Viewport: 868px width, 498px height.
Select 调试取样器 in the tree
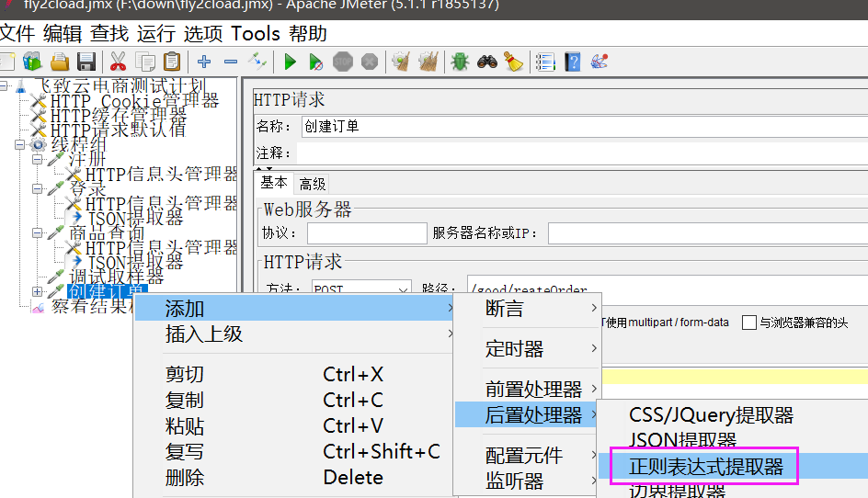tap(116, 277)
